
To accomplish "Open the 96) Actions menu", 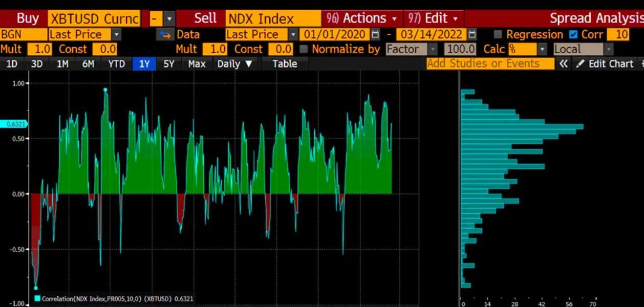I will pos(361,19).
